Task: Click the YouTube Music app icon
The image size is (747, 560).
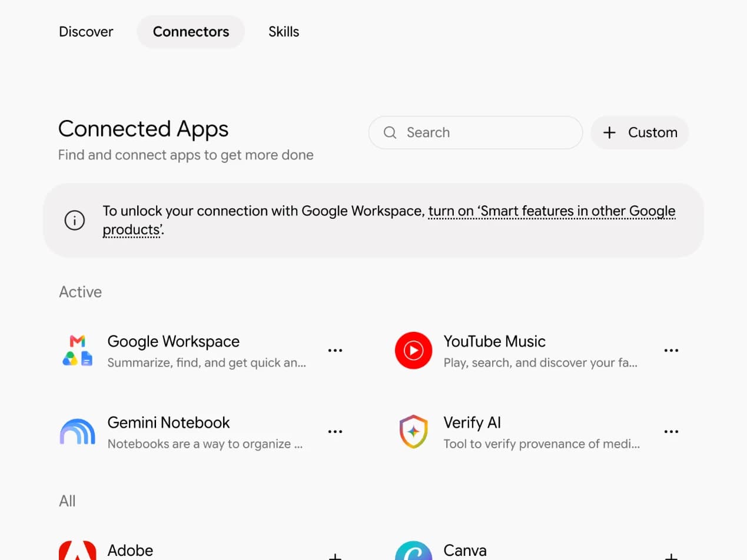Action: [413, 350]
